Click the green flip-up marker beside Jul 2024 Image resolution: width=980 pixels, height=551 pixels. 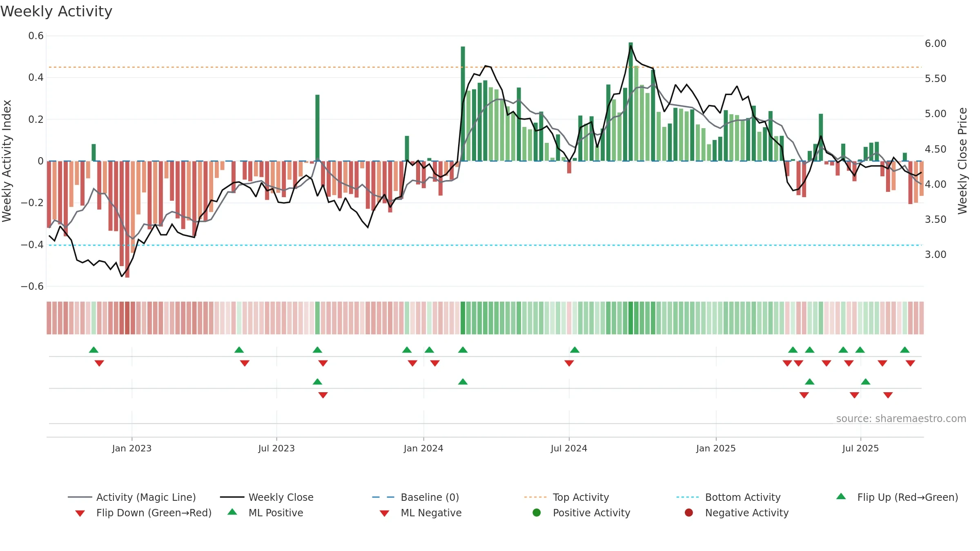coord(575,350)
